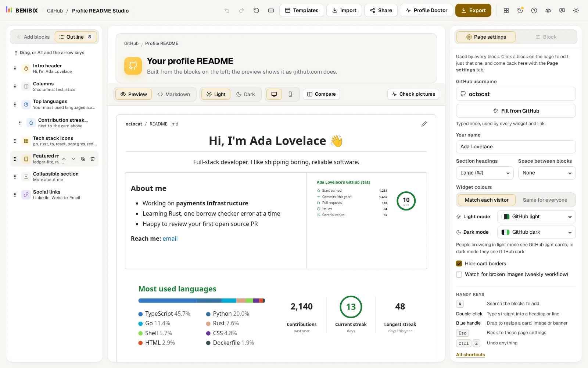
Task: Click the reset circular-arrow icon in the toolbar
Action: [x=256, y=11]
